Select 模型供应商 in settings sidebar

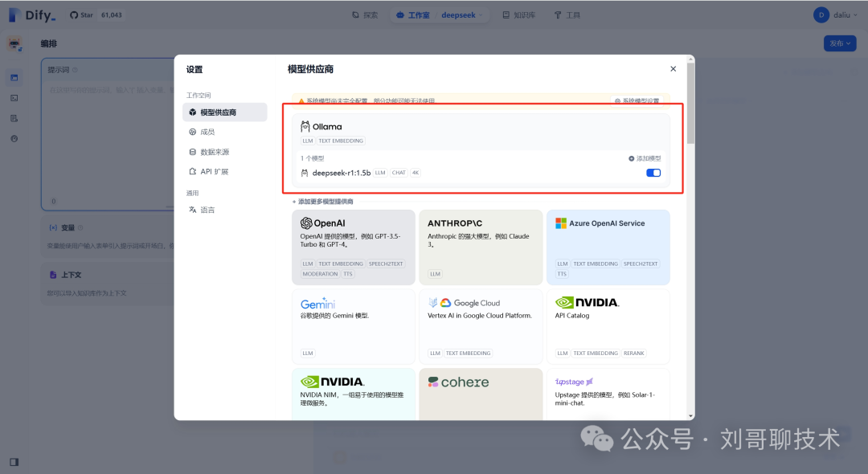[x=225, y=112]
